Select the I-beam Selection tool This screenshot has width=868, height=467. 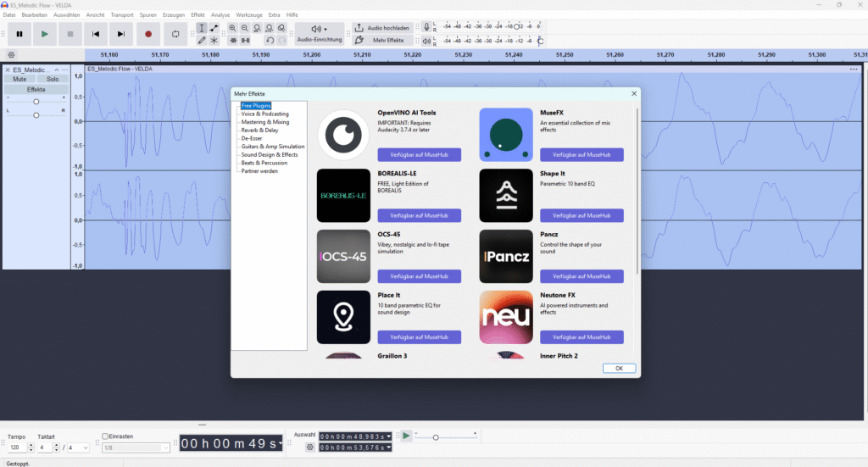(202, 28)
